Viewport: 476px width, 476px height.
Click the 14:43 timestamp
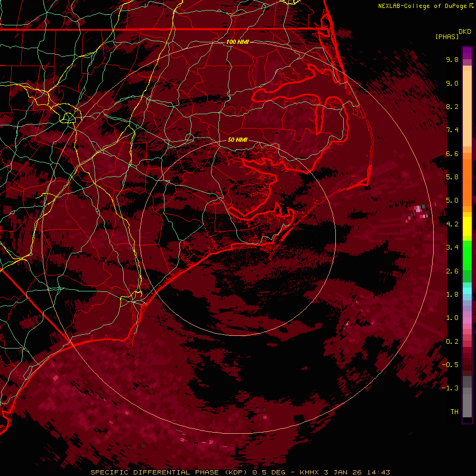378,472
